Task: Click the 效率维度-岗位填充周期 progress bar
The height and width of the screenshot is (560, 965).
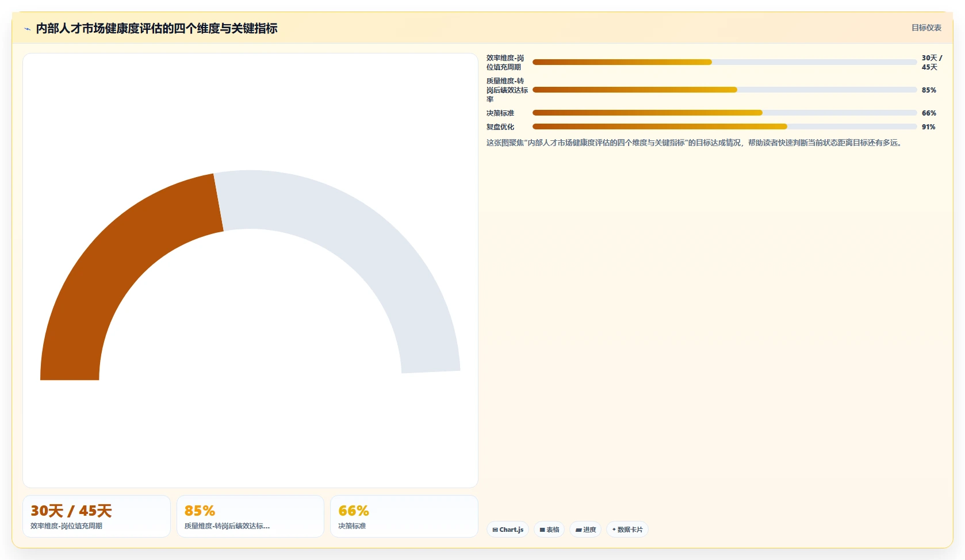Action: click(x=725, y=62)
